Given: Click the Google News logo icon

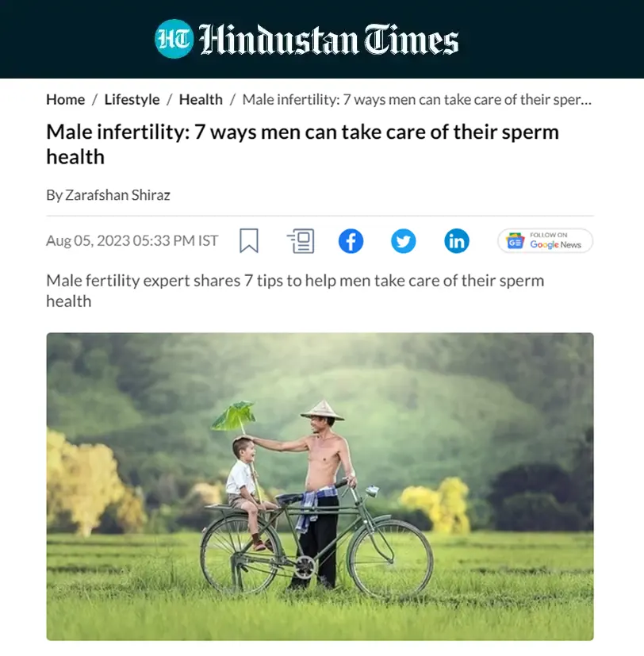Looking at the screenshot, I should pyautogui.click(x=516, y=241).
